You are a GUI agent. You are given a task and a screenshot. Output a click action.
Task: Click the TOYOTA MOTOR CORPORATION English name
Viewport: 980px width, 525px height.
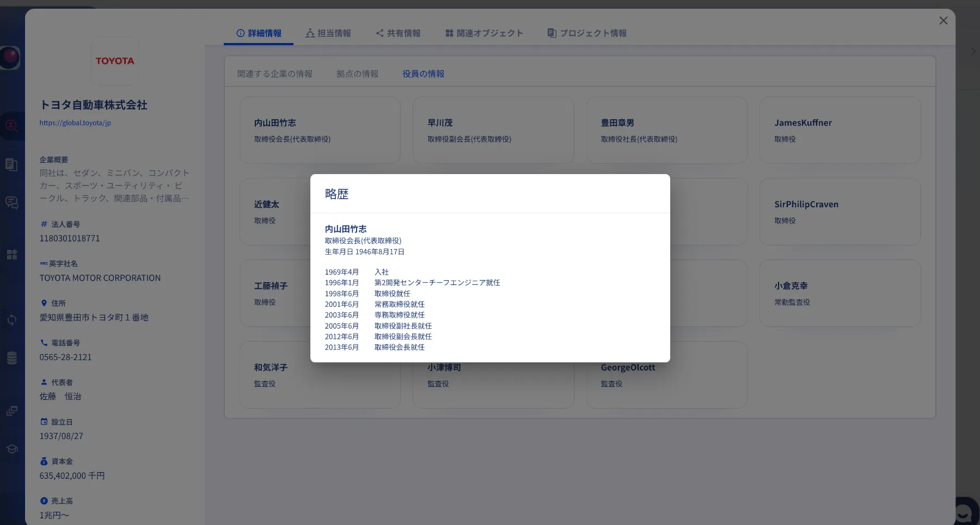pos(100,278)
